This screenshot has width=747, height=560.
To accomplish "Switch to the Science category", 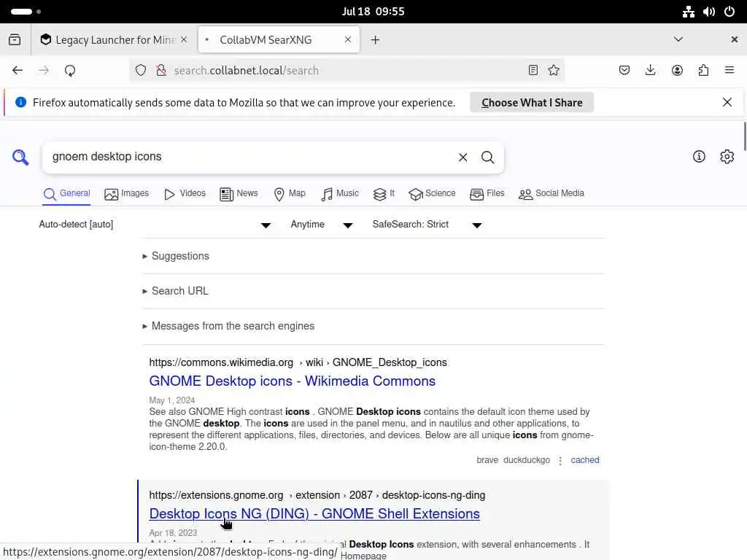I will [432, 194].
